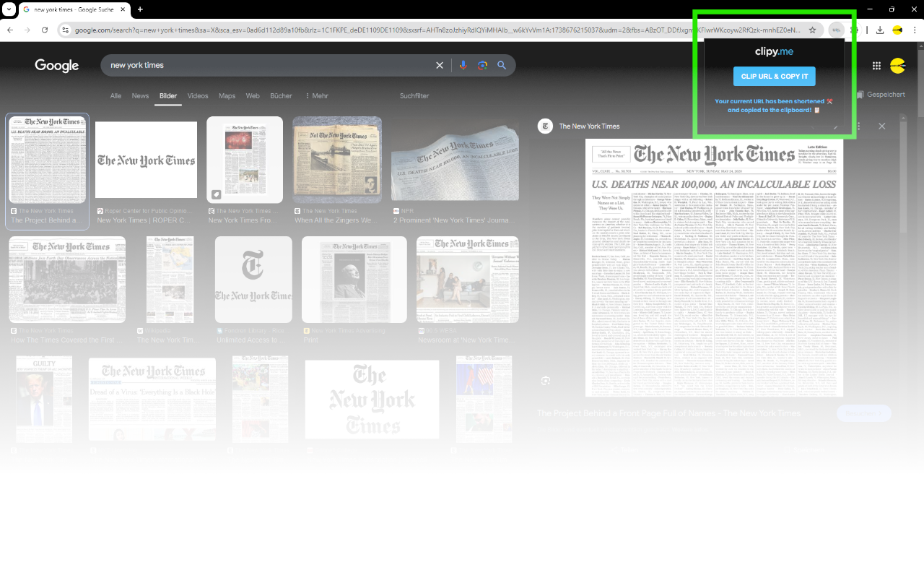Open the Suchfilter options
The image size is (924, 578).
pos(414,95)
